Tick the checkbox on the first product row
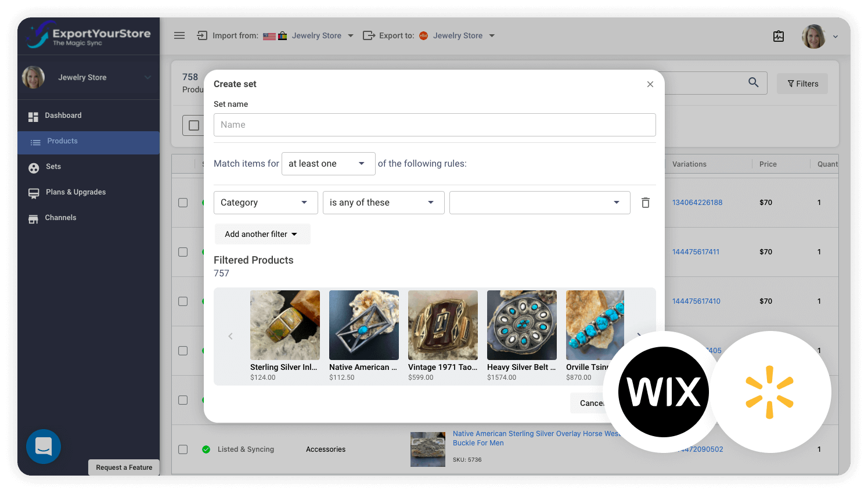The image size is (868, 493). [183, 202]
